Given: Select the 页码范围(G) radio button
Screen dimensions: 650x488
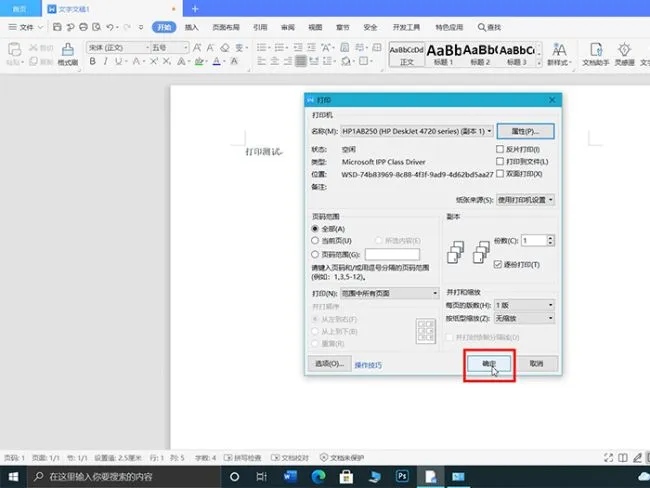Looking at the screenshot, I should 315,254.
